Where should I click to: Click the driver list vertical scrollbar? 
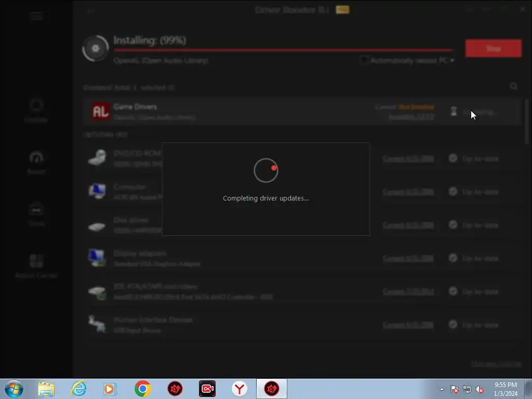527,122
